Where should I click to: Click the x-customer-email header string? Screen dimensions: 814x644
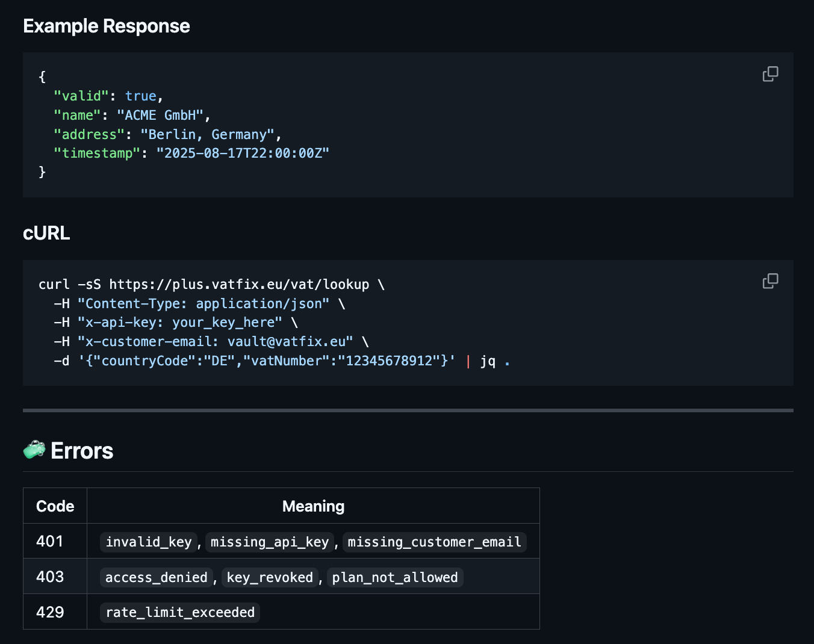point(215,342)
